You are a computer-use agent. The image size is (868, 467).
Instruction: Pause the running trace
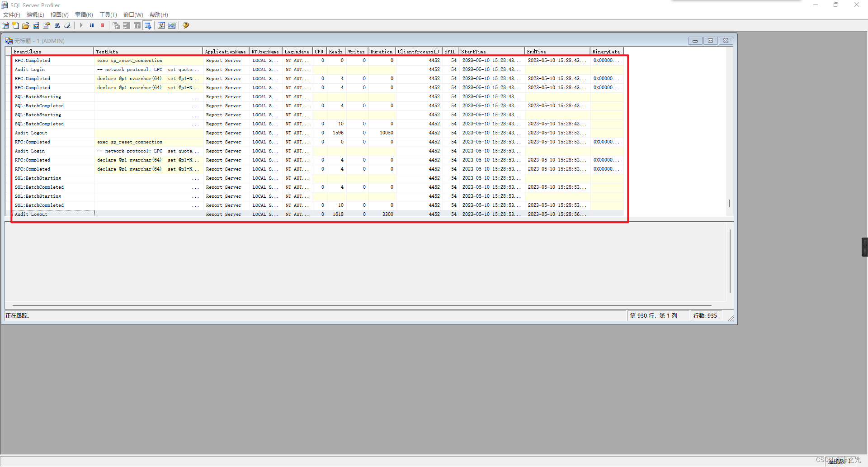click(92, 25)
